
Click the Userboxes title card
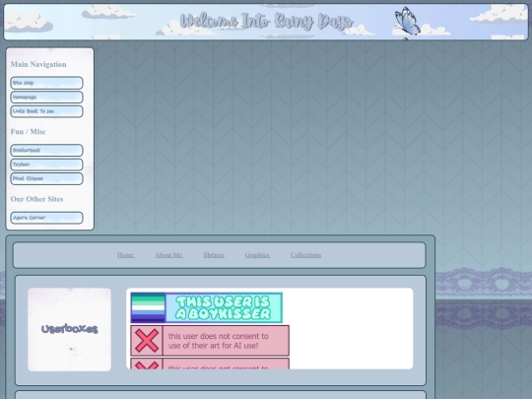tap(69, 329)
